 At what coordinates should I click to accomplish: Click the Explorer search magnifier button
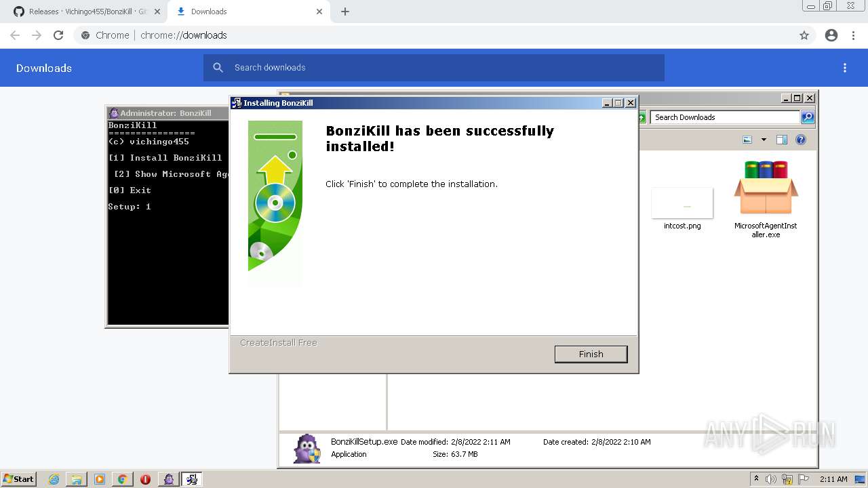click(x=808, y=117)
